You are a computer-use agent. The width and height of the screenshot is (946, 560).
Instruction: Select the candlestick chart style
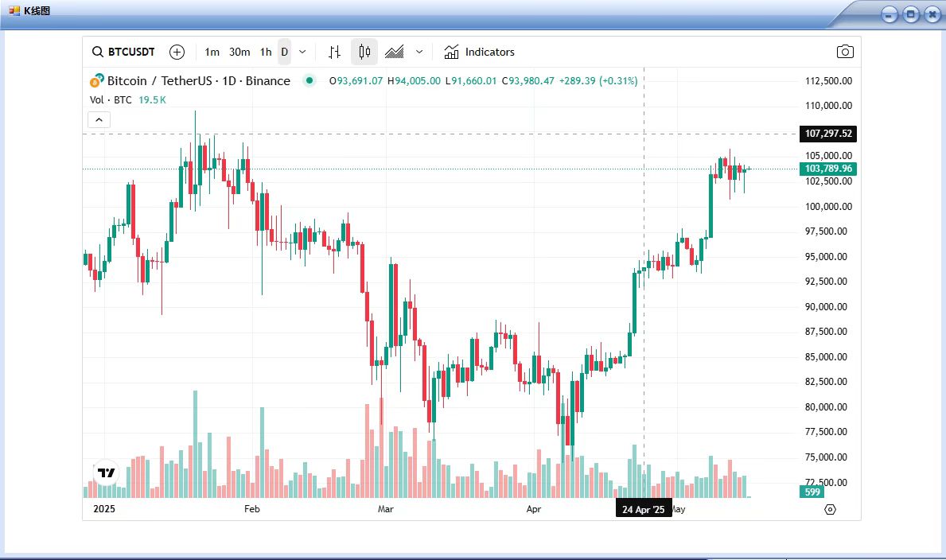[364, 52]
